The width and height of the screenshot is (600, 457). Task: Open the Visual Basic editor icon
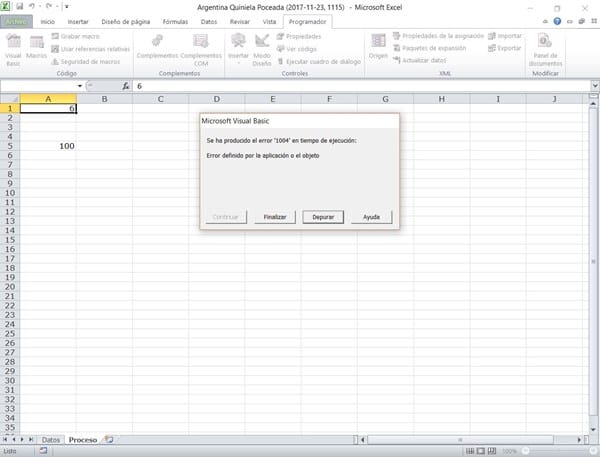coord(13,50)
